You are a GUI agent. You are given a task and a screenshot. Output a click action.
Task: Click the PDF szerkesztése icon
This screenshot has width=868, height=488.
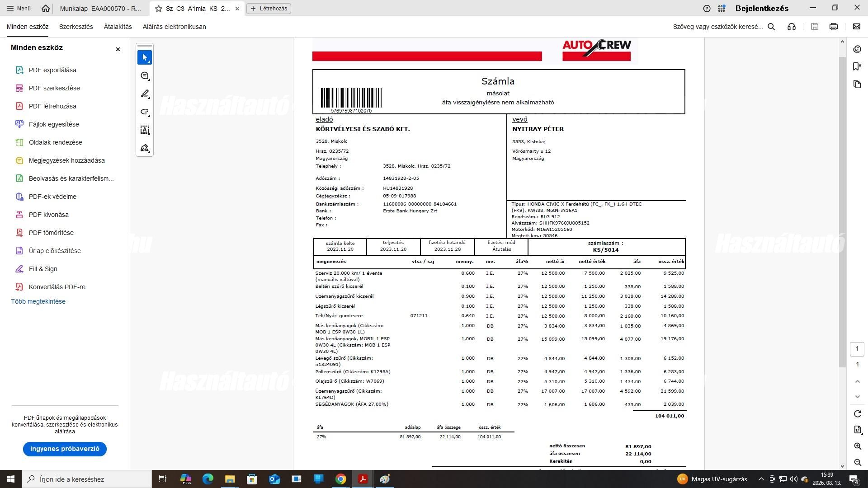(x=19, y=88)
